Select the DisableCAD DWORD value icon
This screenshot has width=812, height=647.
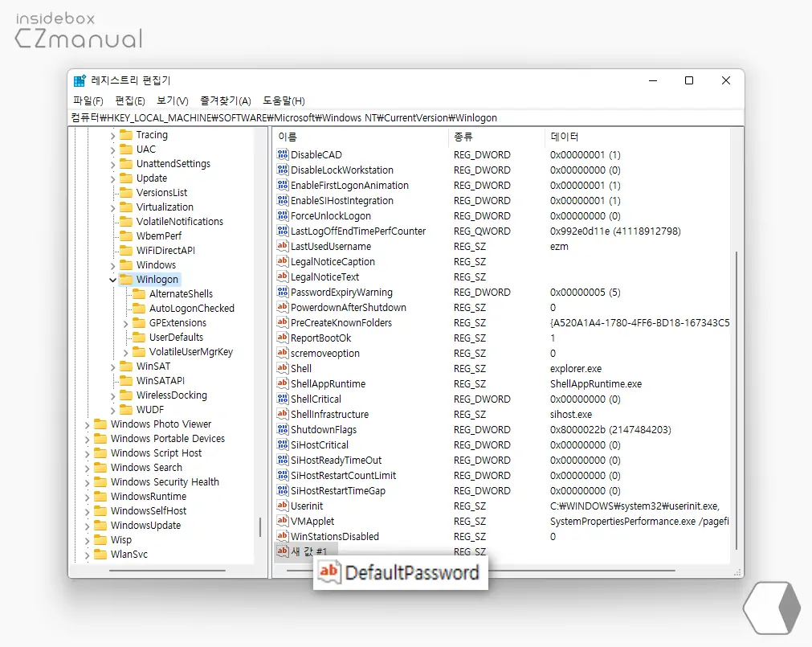click(282, 155)
